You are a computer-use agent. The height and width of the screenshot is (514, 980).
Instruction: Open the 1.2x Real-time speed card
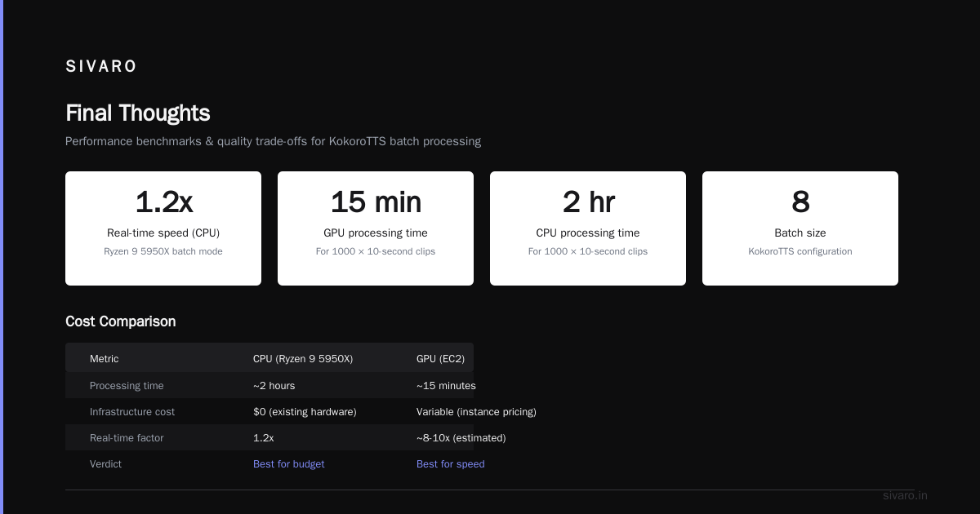click(163, 228)
